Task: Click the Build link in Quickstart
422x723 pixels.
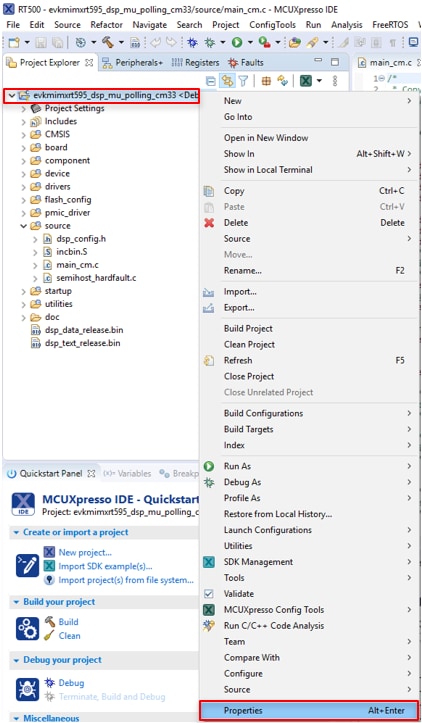Action: tap(68, 622)
